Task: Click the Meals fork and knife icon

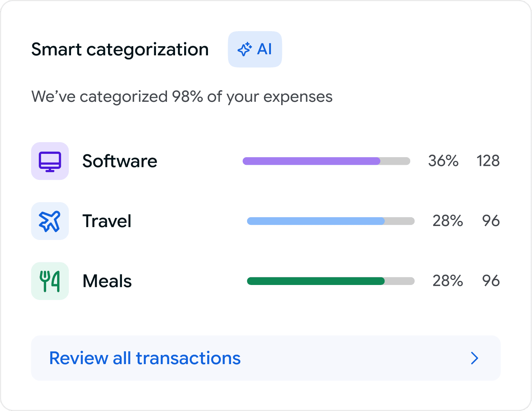Action: click(50, 281)
